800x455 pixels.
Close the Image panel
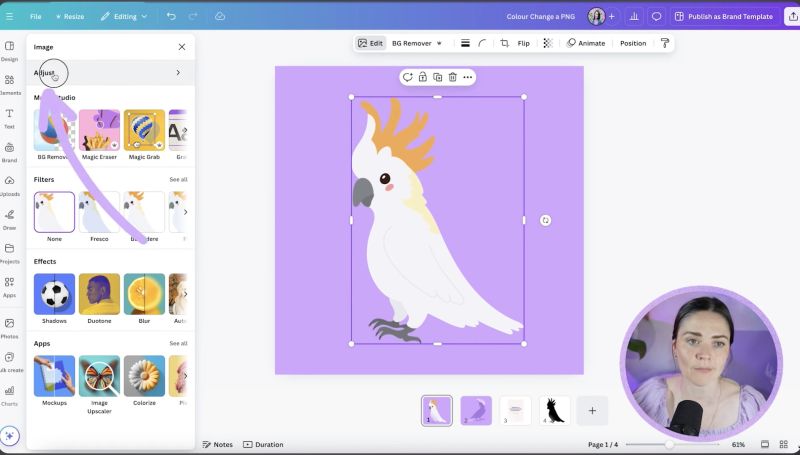click(x=182, y=47)
